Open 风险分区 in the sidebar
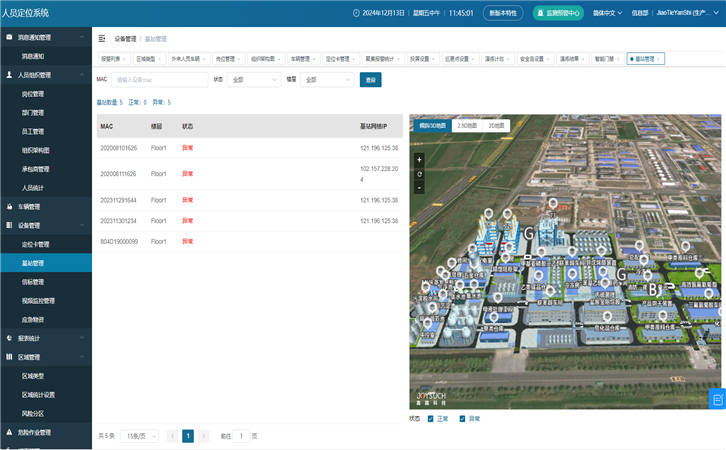 tap(33, 413)
